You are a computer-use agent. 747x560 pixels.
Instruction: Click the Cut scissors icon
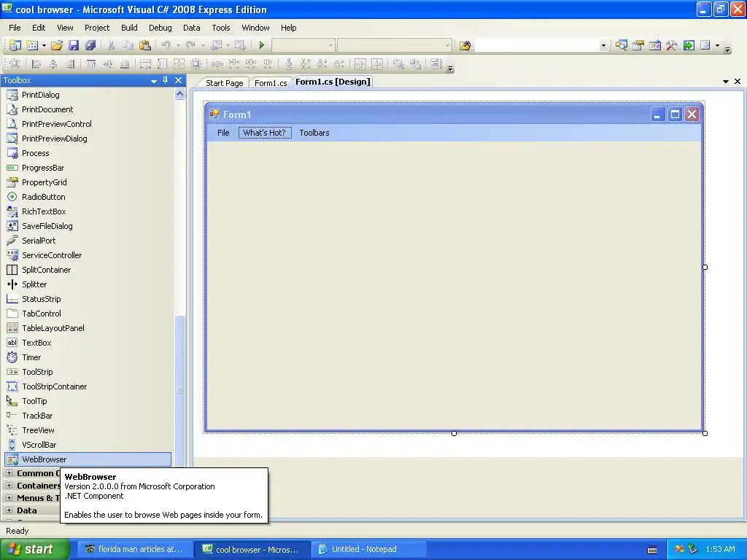[111, 45]
